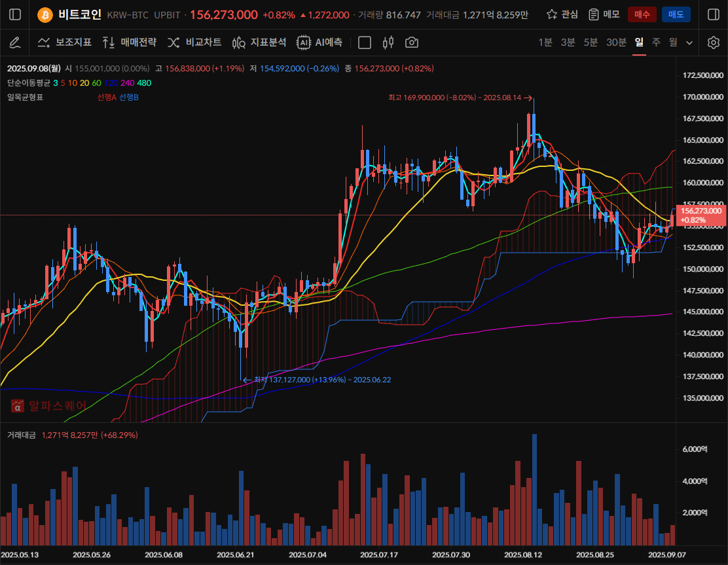Open AI예측 prediction tool
Image resolution: width=728 pixels, height=565 pixels.
(x=320, y=43)
